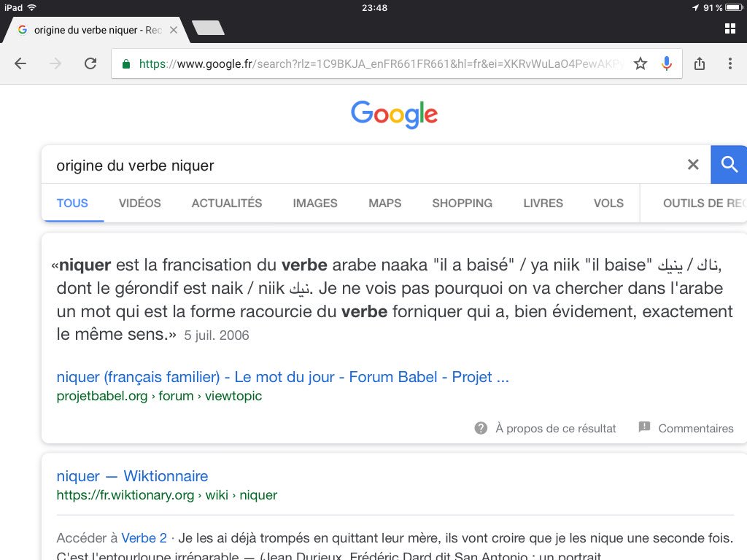The width and height of the screenshot is (747, 560).
Task: Click the question mark icon by À propos
Action: (x=481, y=428)
